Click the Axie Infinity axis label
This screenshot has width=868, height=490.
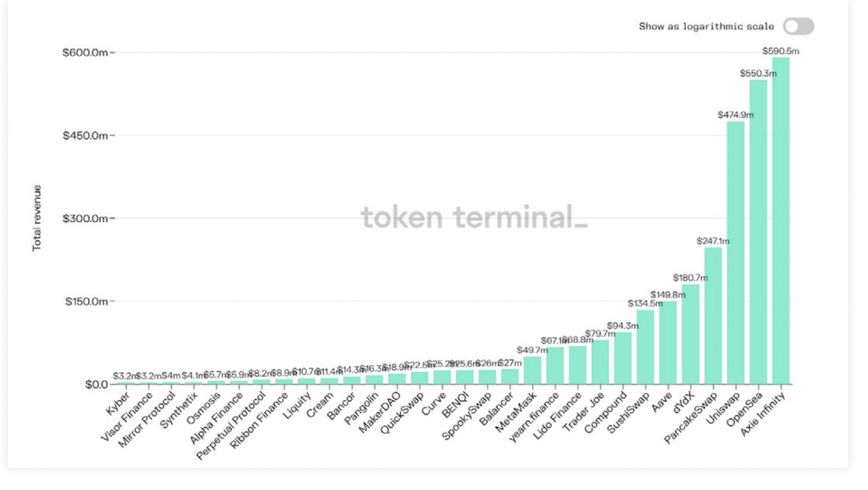tap(764, 414)
